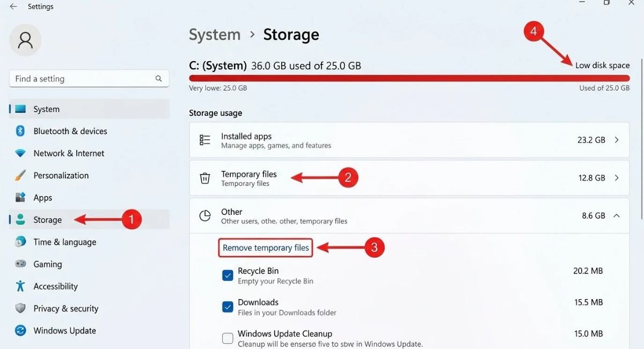Viewport: 644px width, 349px height.
Task: Uncheck the Downloads checkbox
Action: click(228, 307)
